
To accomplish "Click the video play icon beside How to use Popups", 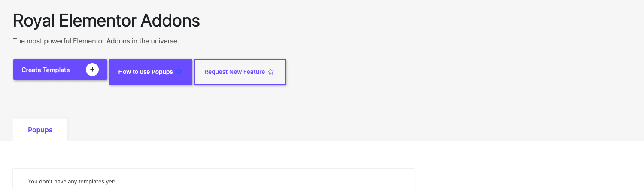I will (x=179, y=72).
